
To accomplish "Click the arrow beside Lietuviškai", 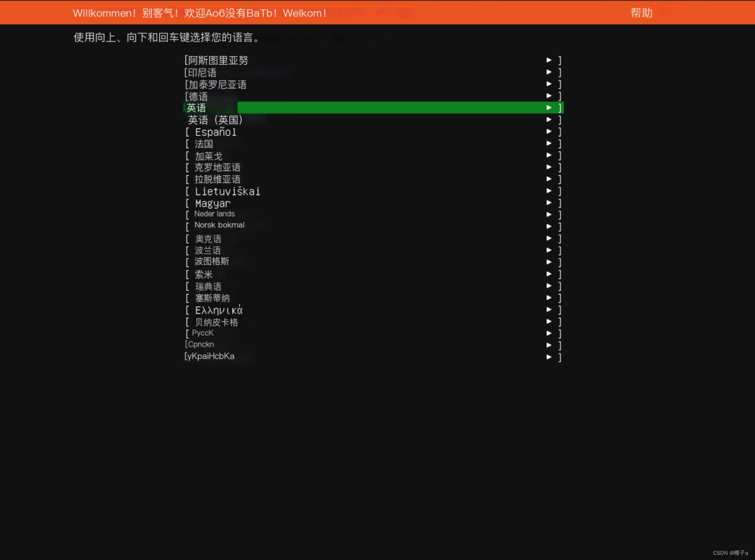I will coord(549,191).
